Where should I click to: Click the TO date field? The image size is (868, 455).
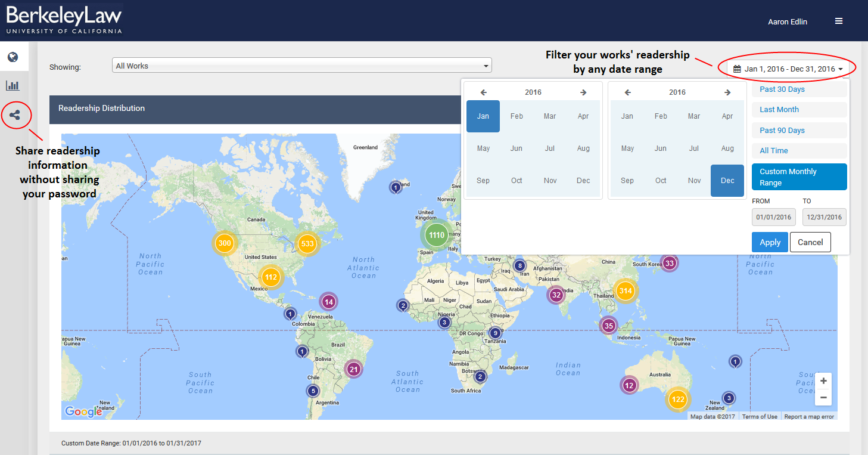coord(825,217)
